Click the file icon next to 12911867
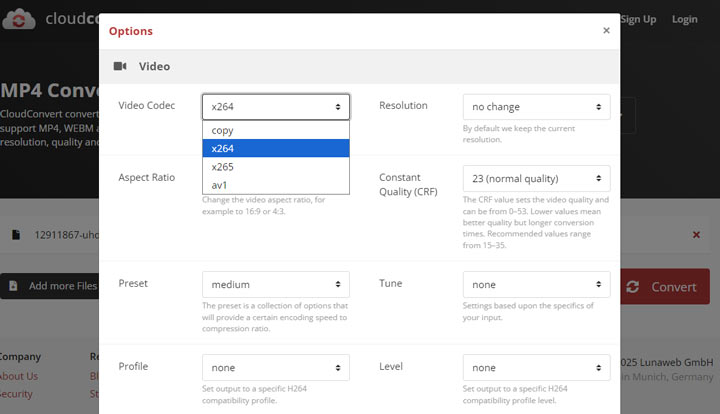This screenshot has width=720, height=414. (16, 235)
